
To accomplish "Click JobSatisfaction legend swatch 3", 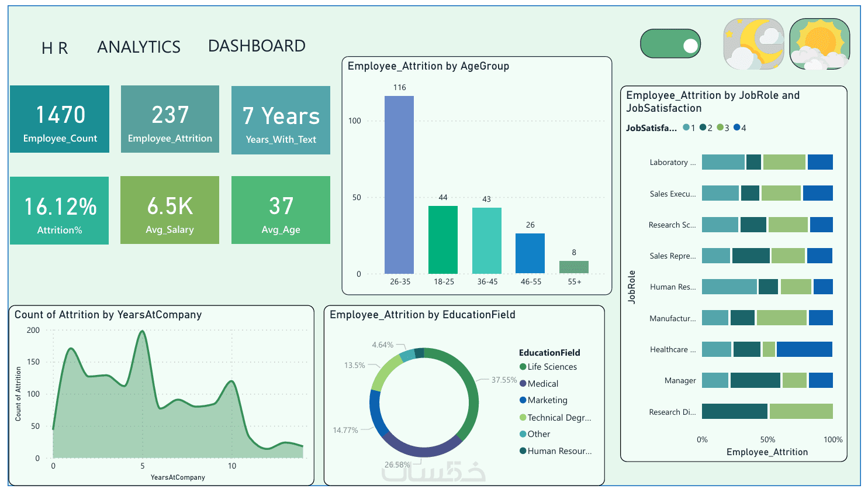I will coord(720,128).
